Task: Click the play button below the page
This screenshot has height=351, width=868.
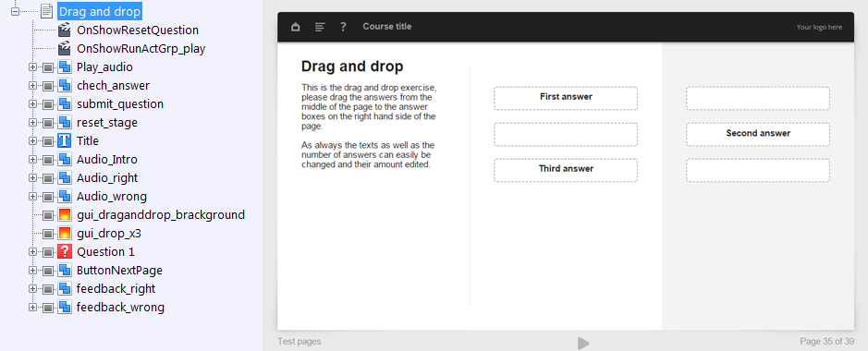Action: tap(583, 344)
